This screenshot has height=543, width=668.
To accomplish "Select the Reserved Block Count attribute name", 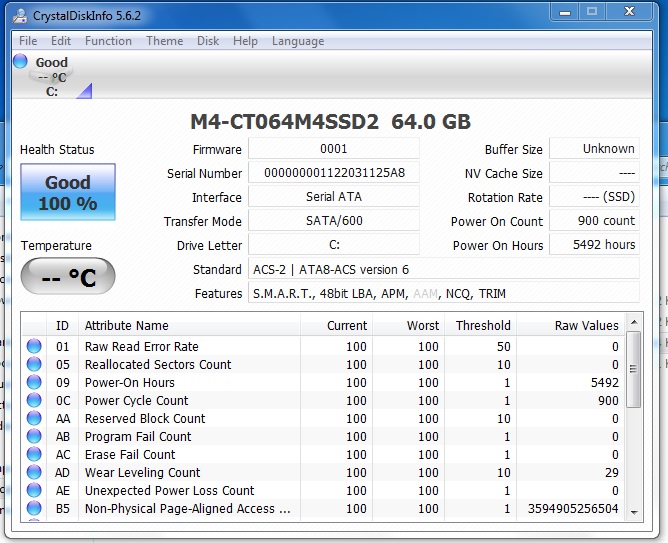I will click(x=145, y=419).
